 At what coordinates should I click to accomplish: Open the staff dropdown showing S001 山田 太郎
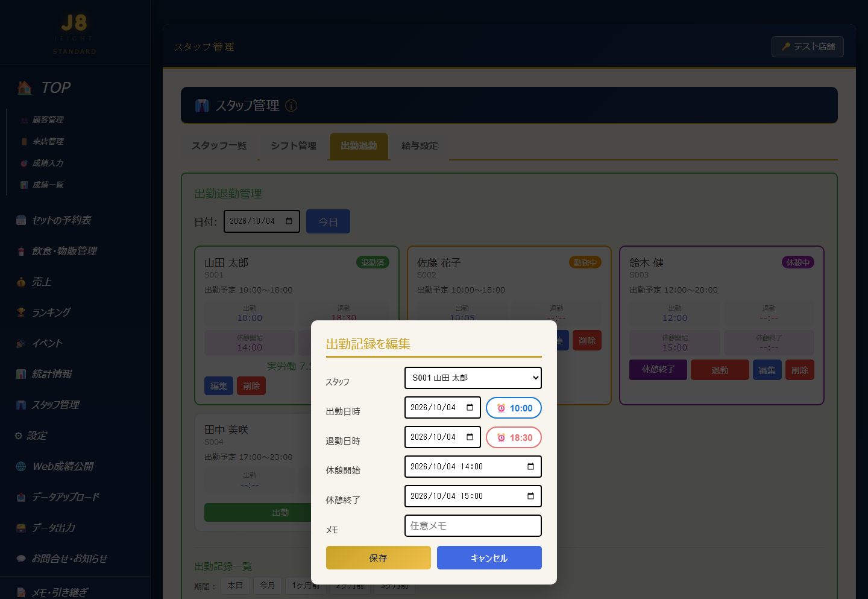[473, 378]
